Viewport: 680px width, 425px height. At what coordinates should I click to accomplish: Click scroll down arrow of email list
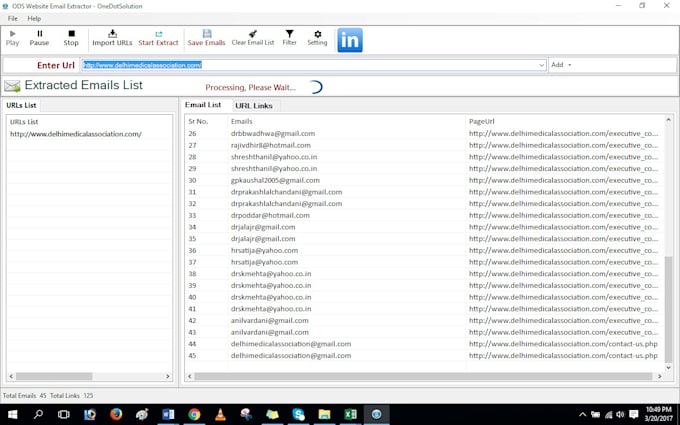click(668, 368)
